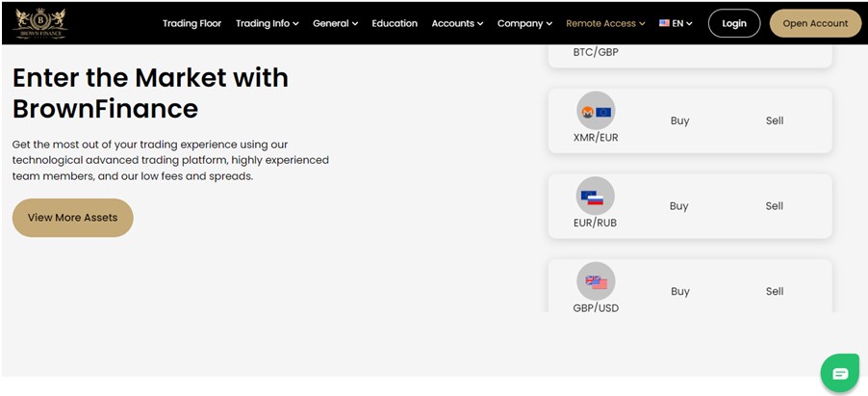The image size is (868, 396).
Task: Open the live chat widget
Action: [839, 373]
